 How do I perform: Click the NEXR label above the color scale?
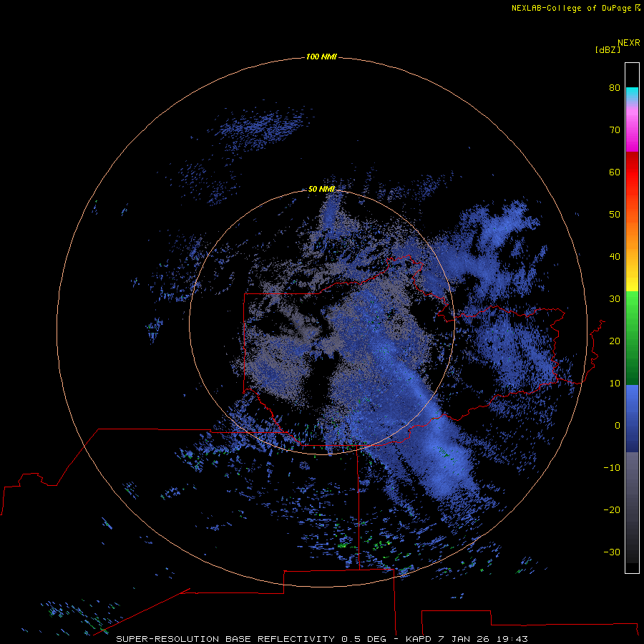tap(628, 43)
